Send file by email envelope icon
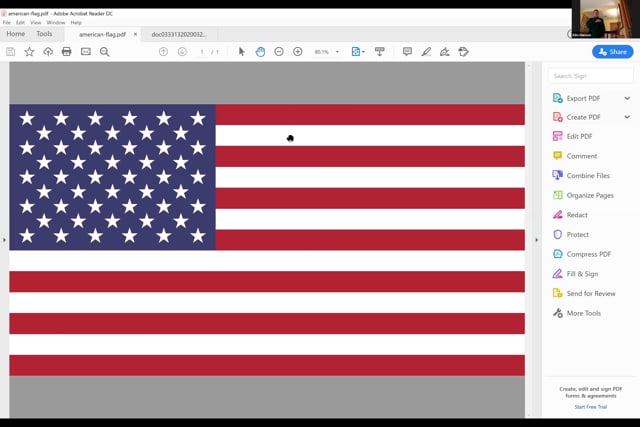 [x=86, y=52]
